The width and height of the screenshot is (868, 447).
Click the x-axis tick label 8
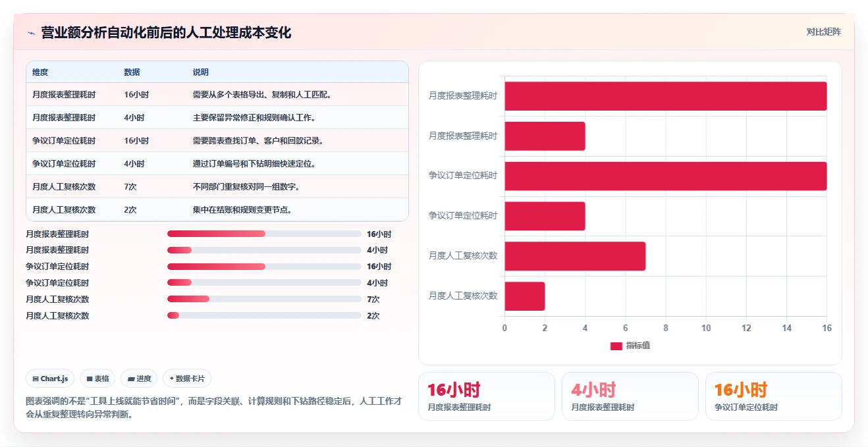click(666, 328)
